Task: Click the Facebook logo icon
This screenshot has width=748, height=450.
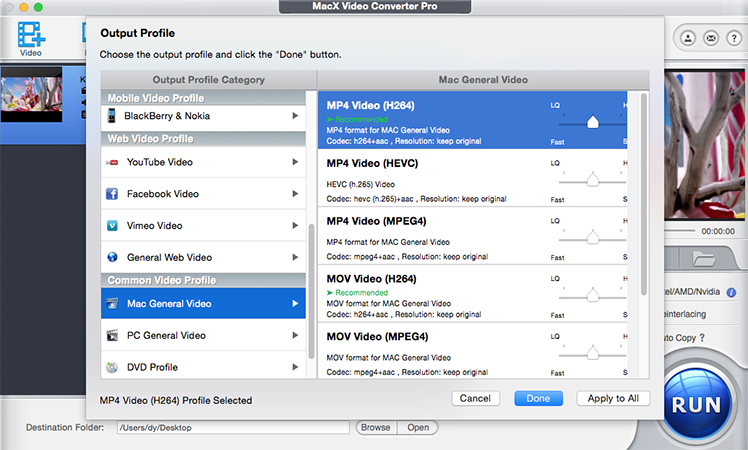Action: [x=112, y=194]
